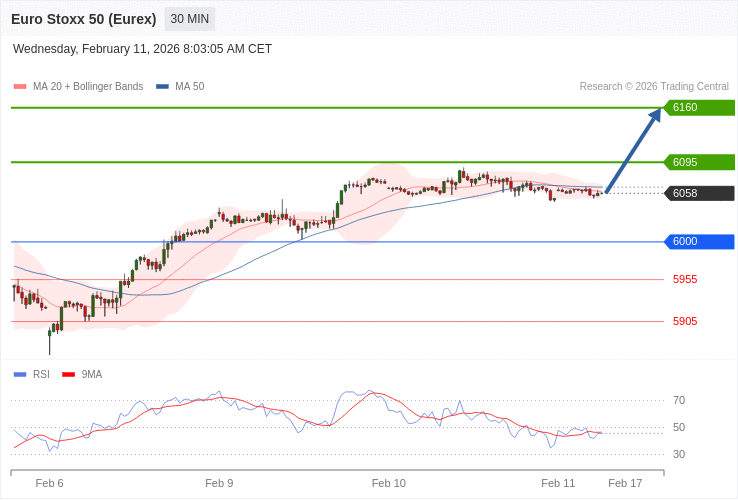Select the Feb 11 date axis label
The height and width of the screenshot is (500, 738).
558,483
